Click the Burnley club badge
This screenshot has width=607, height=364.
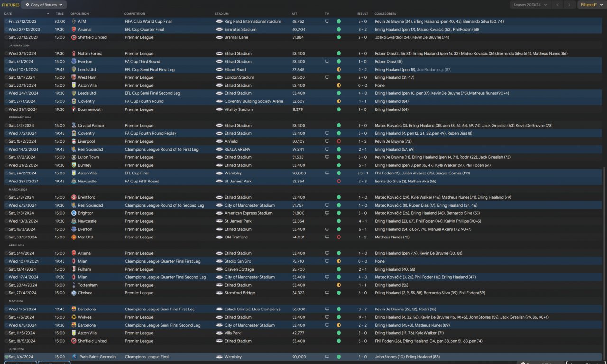tap(74, 165)
